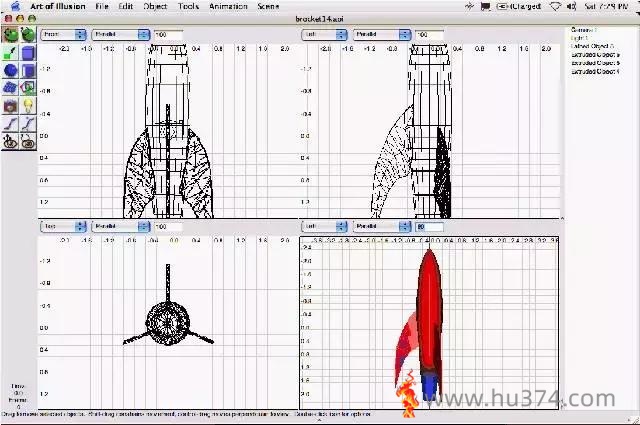Select the Create Light bulb tool

coord(28,106)
